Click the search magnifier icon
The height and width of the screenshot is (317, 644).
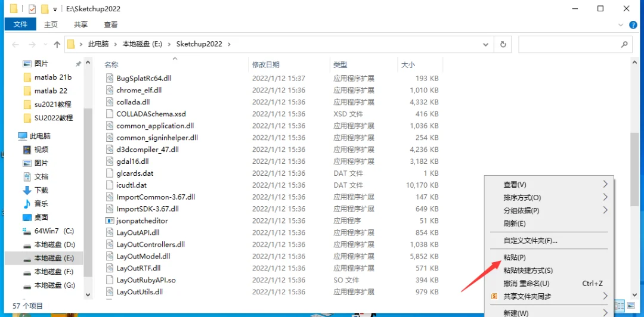624,44
